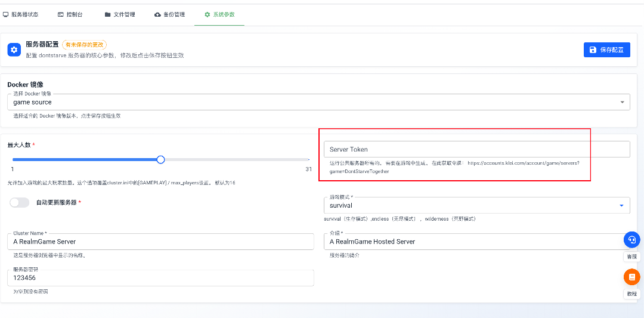The height and width of the screenshot is (318, 644).
Task: Toggle the 自动更新服务器 switch
Action: [19, 202]
